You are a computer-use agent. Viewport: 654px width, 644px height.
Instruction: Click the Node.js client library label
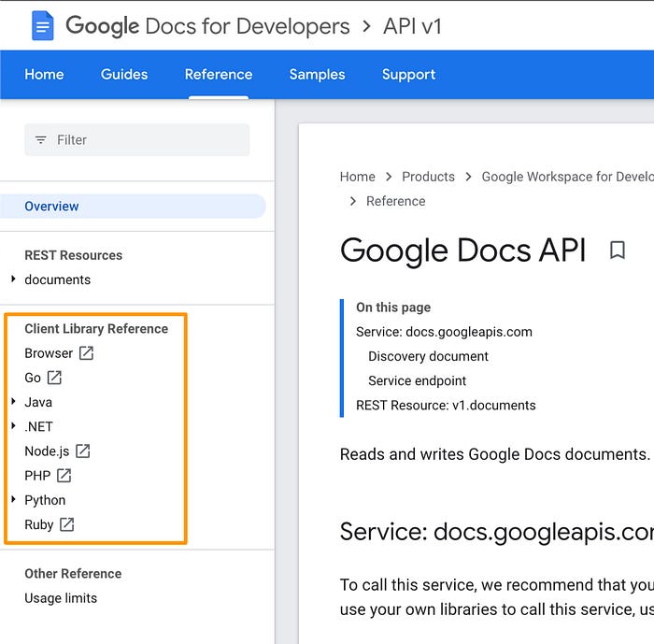tap(47, 451)
